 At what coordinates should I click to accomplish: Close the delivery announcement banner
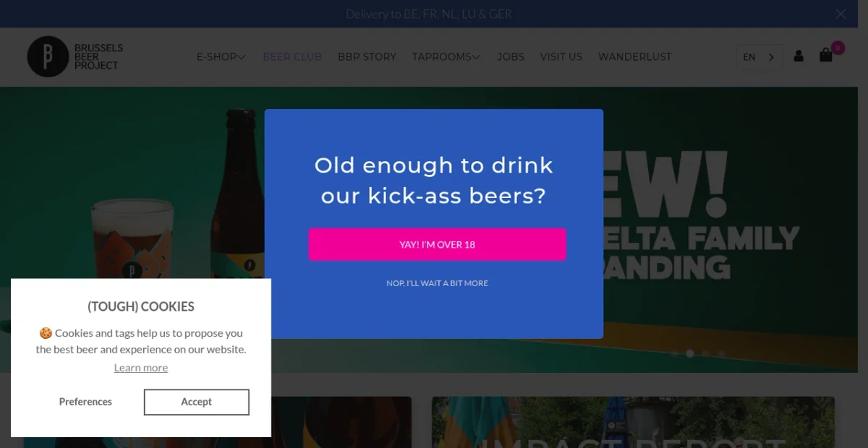[841, 14]
